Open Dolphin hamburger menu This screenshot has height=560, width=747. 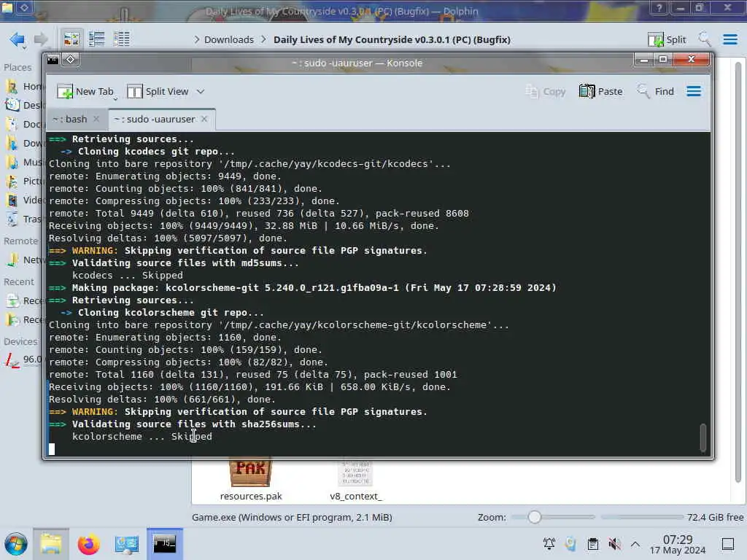pos(729,39)
